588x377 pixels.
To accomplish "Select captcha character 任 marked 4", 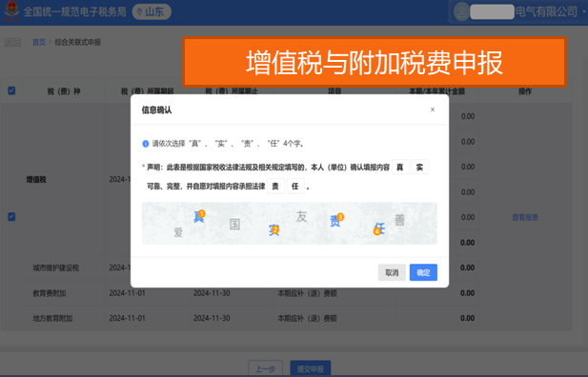I will [378, 228].
